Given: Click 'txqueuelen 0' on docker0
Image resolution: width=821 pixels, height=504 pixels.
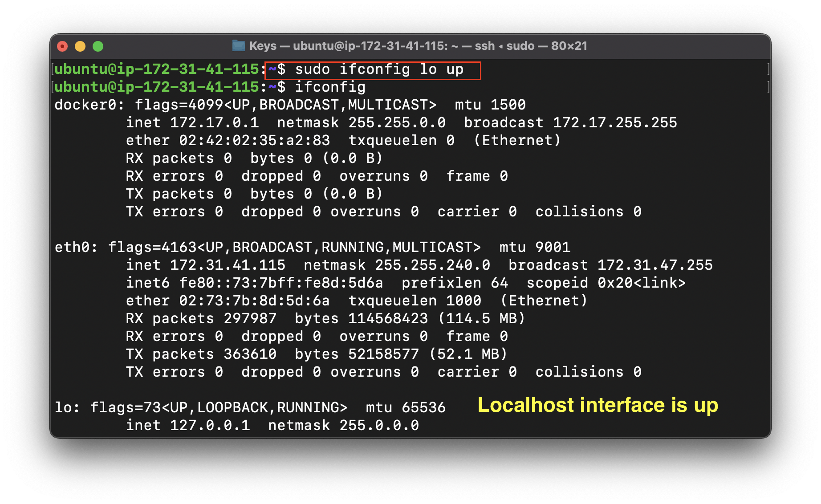Looking at the screenshot, I should (401, 141).
